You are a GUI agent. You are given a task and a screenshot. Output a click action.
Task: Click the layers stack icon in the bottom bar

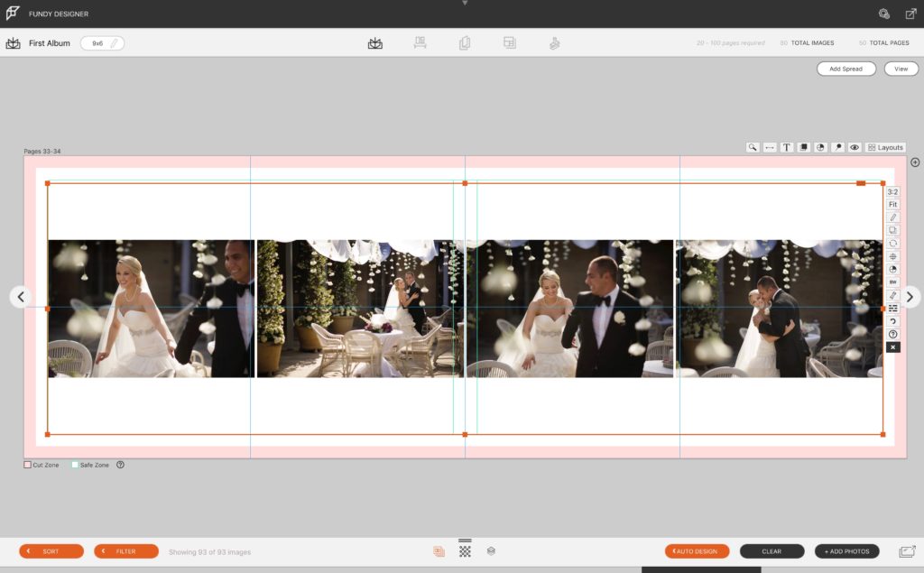tap(491, 551)
